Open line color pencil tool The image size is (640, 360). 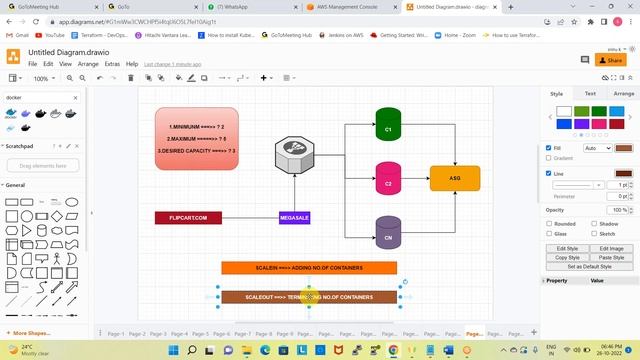[191, 78]
